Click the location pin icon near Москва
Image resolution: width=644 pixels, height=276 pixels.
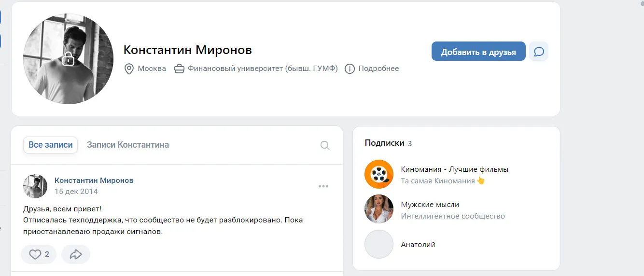click(x=129, y=69)
